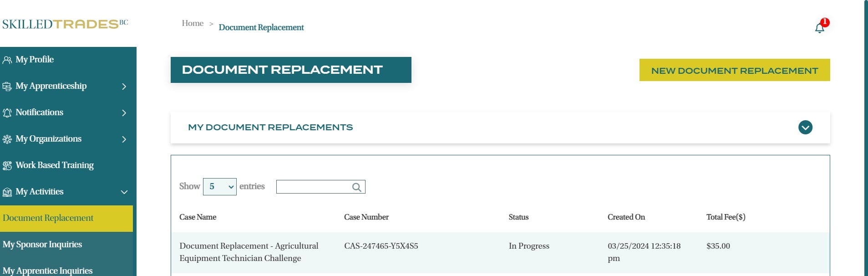Viewport: 868px width, 276px height.
Task: Focus the table search input field
Action: pos(314,187)
